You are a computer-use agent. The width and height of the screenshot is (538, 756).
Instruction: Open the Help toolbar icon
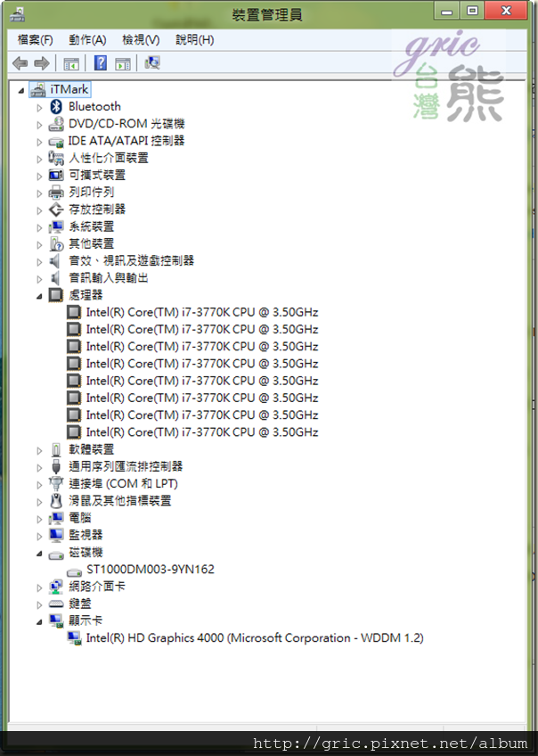click(x=100, y=63)
